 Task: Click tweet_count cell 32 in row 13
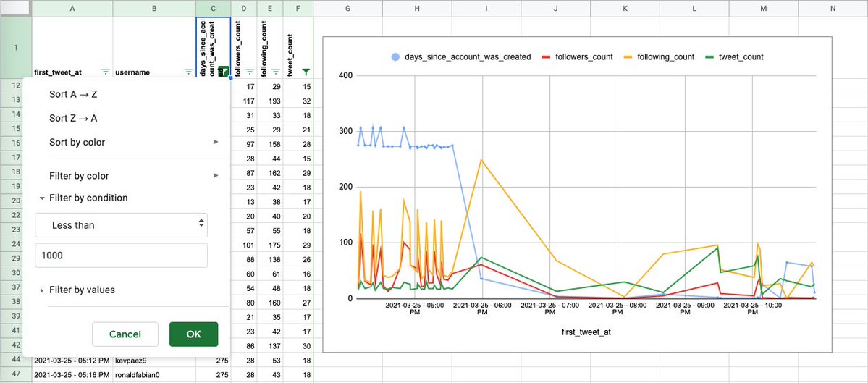coord(298,101)
